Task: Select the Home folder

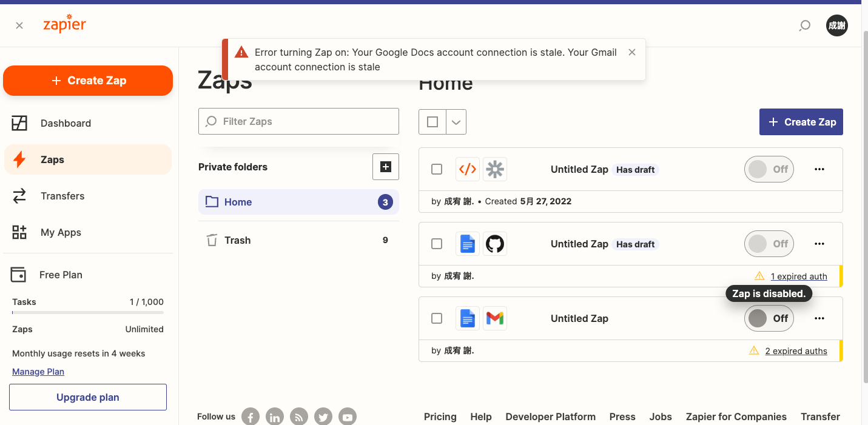Action: 298,202
